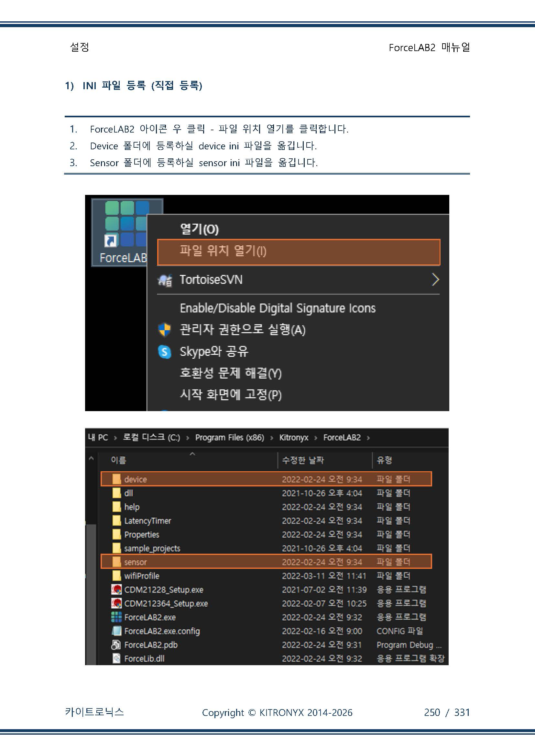
Task: Expand chevron after Program Files (x86)
Action: (x=272, y=438)
